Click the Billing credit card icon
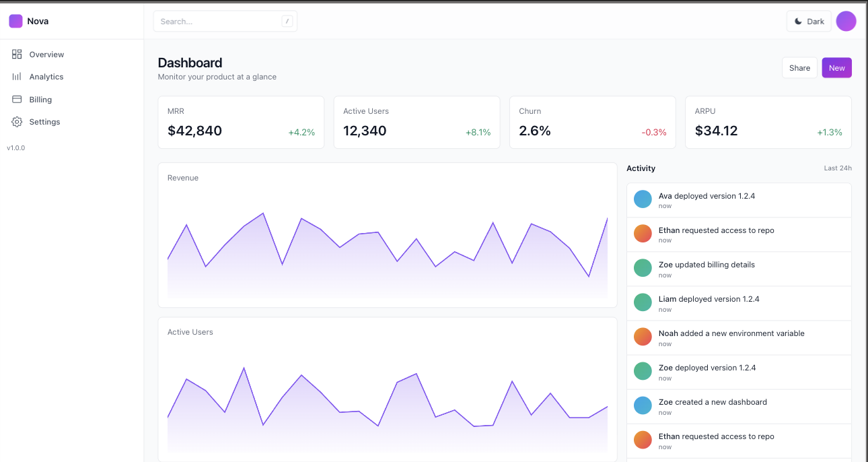 tap(17, 100)
